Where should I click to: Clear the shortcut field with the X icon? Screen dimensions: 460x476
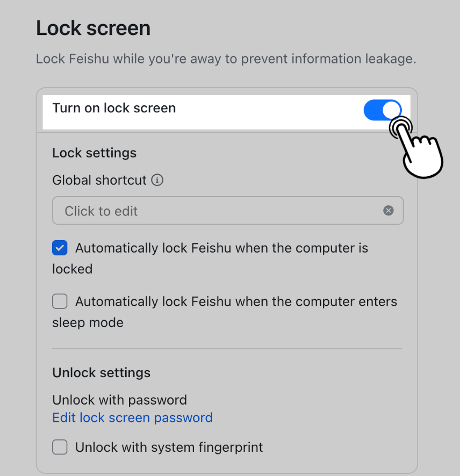point(389,211)
